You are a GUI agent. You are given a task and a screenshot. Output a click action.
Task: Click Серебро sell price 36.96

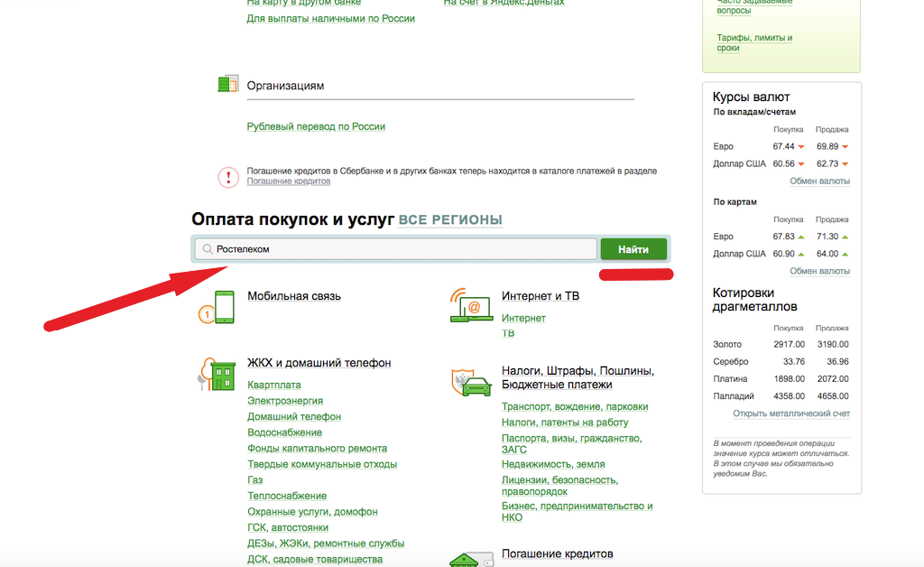click(837, 362)
